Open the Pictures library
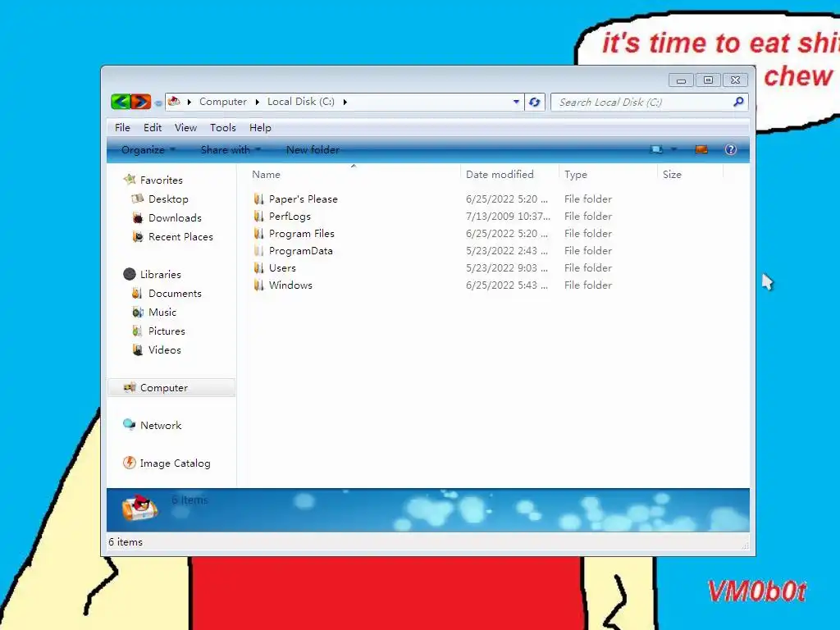 pos(167,331)
